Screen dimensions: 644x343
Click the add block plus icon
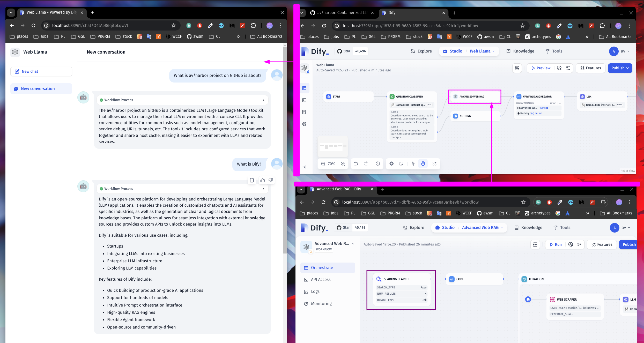click(x=391, y=163)
